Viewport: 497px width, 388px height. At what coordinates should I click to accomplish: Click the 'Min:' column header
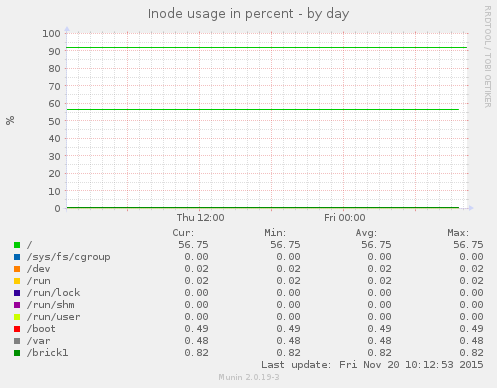tap(275, 233)
